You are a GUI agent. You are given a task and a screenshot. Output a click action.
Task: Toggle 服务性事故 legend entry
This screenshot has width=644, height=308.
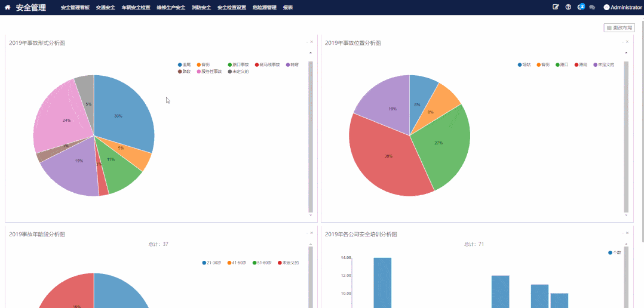coord(210,72)
